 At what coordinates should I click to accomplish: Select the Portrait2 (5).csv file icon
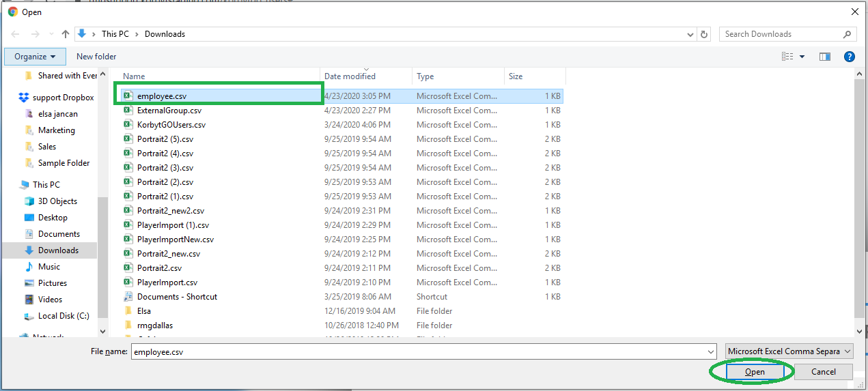[128, 139]
